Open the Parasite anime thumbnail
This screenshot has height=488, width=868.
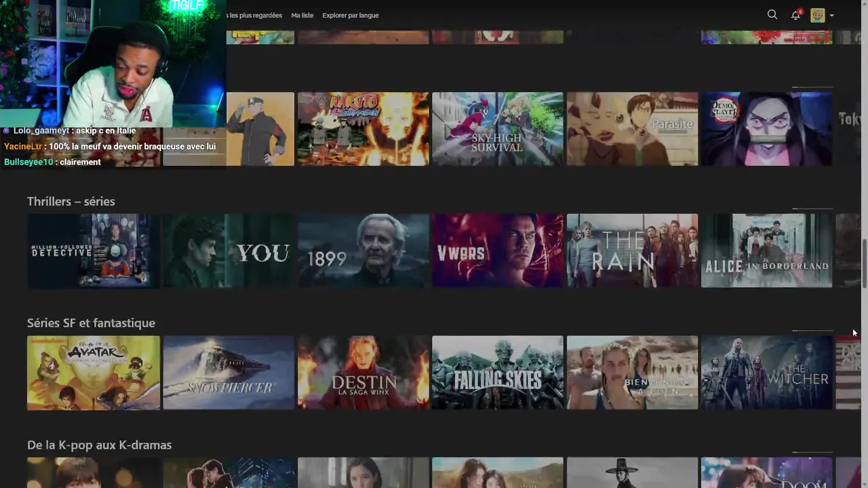coord(632,129)
